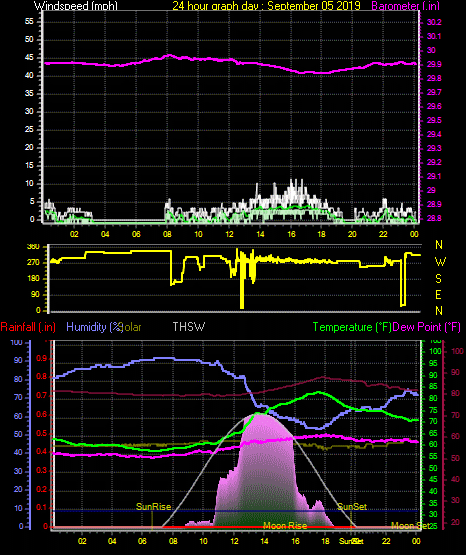
Task: Click the E compass direction label
Action: [438, 294]
